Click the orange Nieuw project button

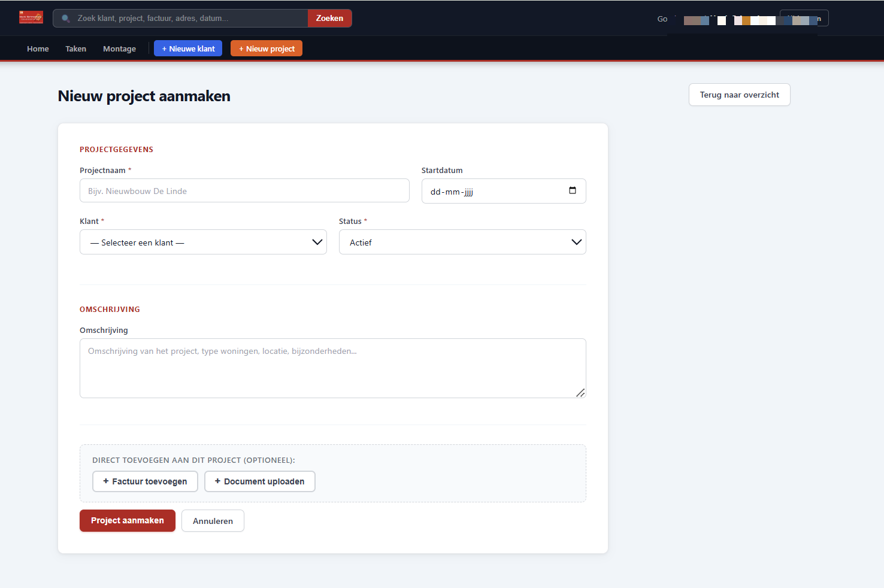(267, 49)
